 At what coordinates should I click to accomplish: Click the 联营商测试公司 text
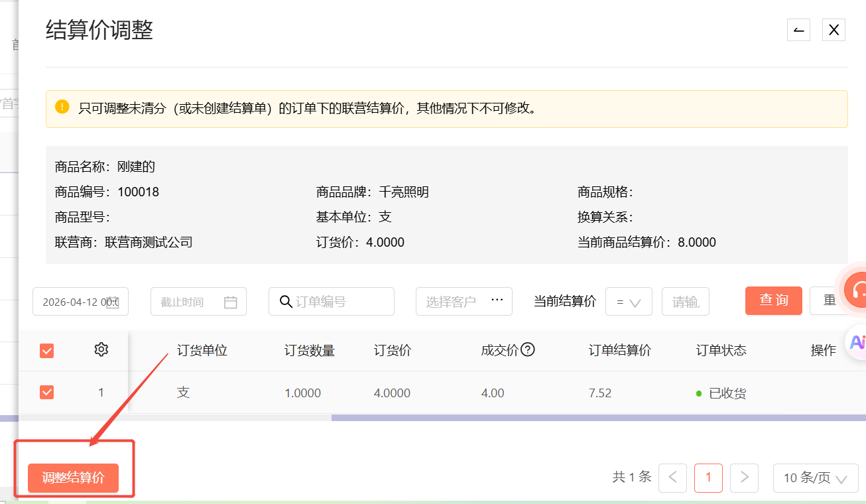149,242
